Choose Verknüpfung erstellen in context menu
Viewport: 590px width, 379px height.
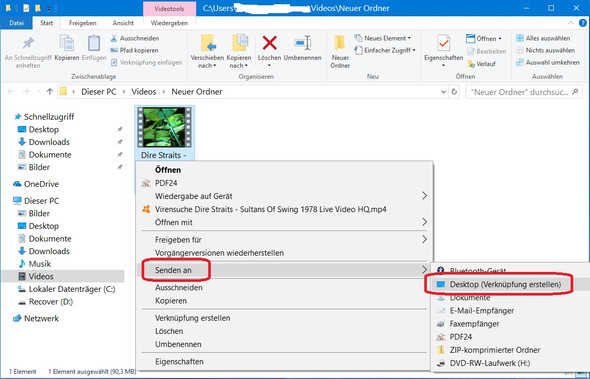(193, 318)
